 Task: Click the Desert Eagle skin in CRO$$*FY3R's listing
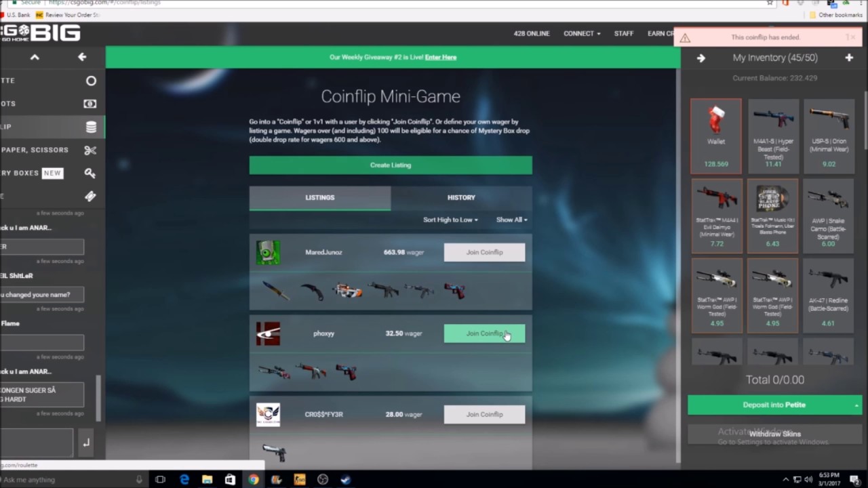[x=274, y=453]
